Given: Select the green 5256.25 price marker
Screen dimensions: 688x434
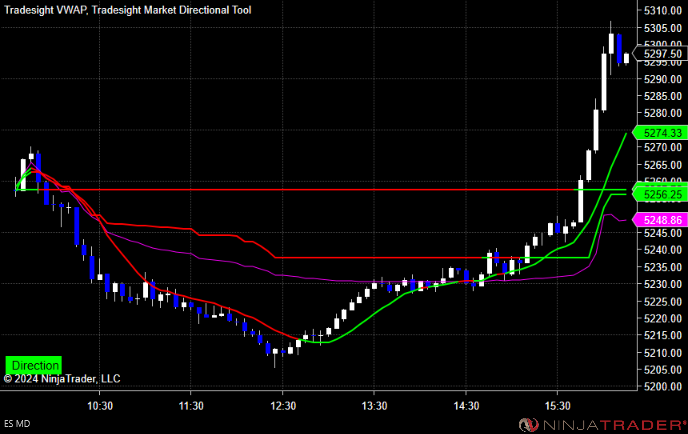Looking at the screenshot, I should point(660,194).
